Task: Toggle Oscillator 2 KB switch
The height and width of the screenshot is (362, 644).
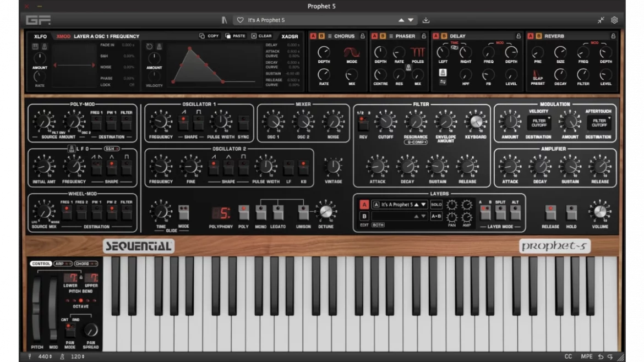Action: [303, 167]
